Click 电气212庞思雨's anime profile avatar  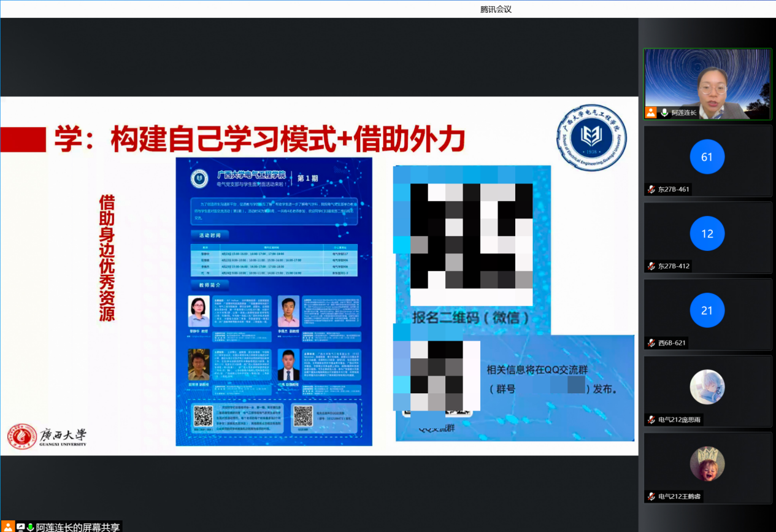707,387
